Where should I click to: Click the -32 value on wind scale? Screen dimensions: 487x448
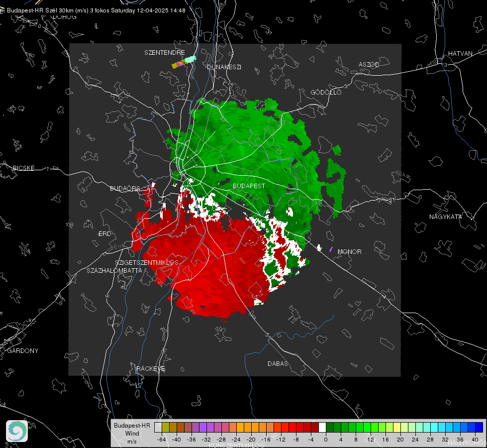pyautogui.click(x=206, y=440)
